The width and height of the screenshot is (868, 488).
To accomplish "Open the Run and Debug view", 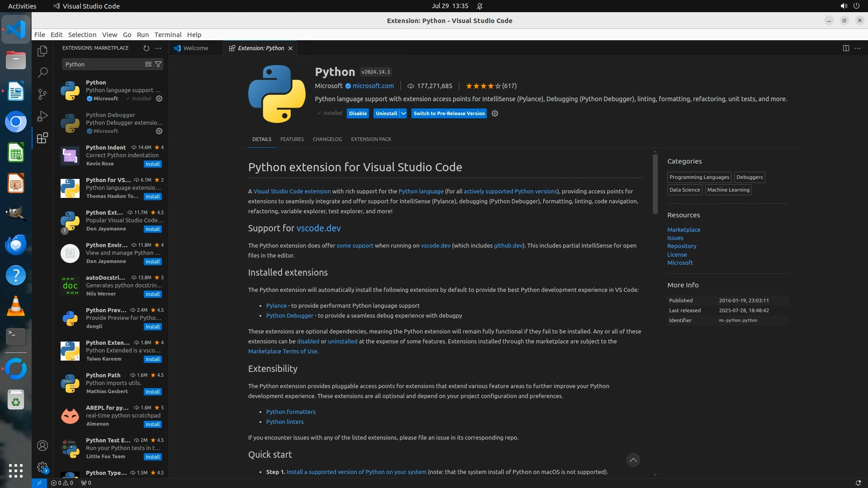I will coord(42,116).
